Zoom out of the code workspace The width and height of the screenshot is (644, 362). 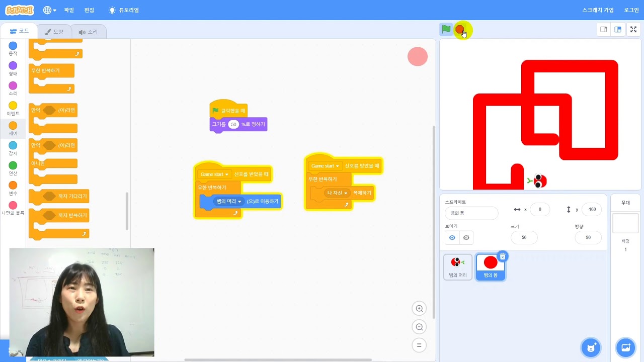(x=419, y=327)
